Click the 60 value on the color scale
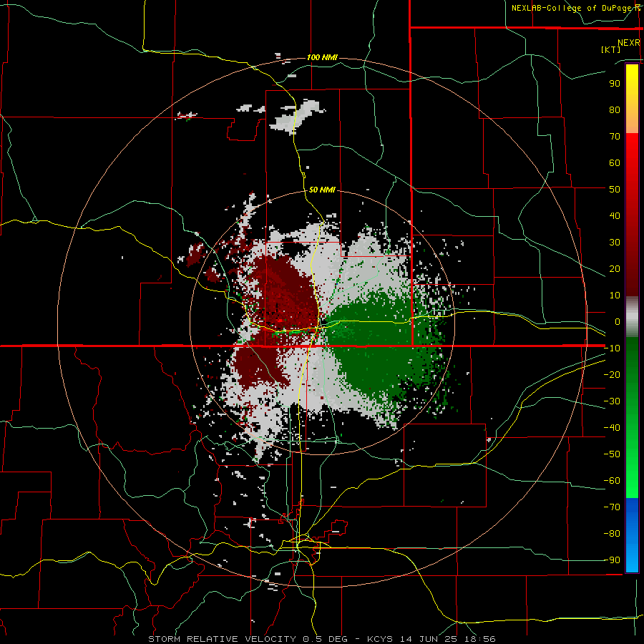 pyautogui.click(x=615, y=162)
